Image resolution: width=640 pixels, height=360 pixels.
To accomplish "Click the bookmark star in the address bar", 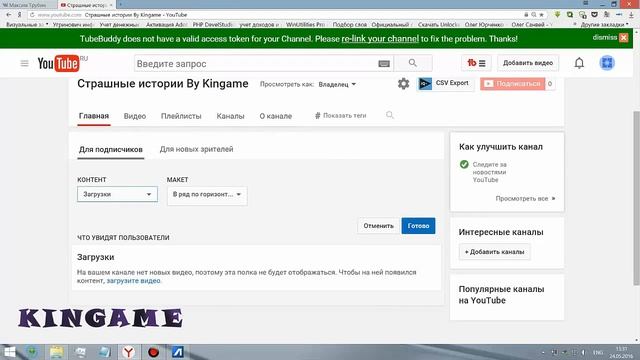I will tap(542, 15).
